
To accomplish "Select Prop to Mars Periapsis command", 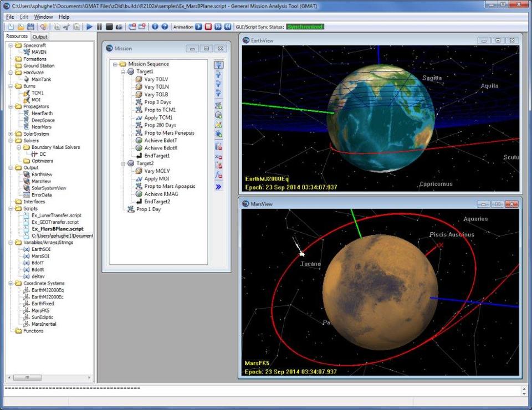I will click(x=169, y=133).
